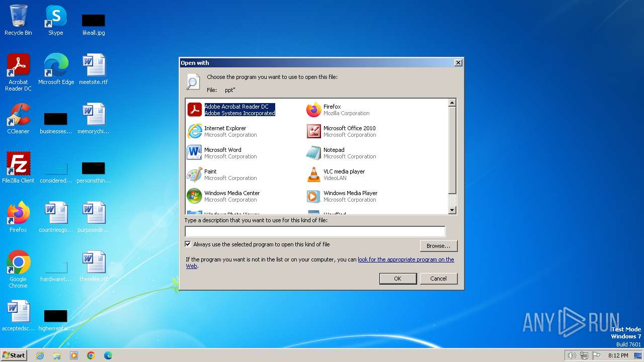Open Action Center flag in tray

point(596,355)
